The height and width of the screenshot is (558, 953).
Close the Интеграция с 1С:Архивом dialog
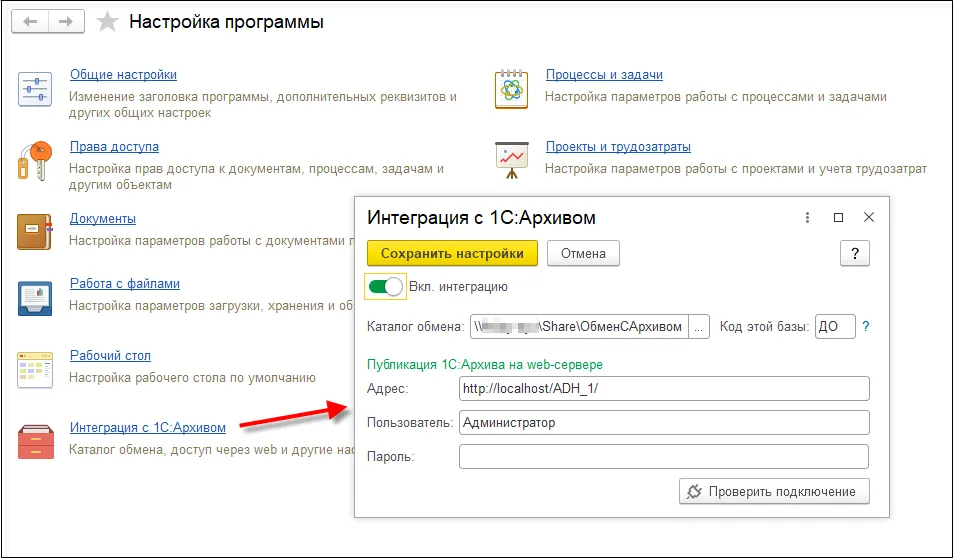(x=869, y=218)
